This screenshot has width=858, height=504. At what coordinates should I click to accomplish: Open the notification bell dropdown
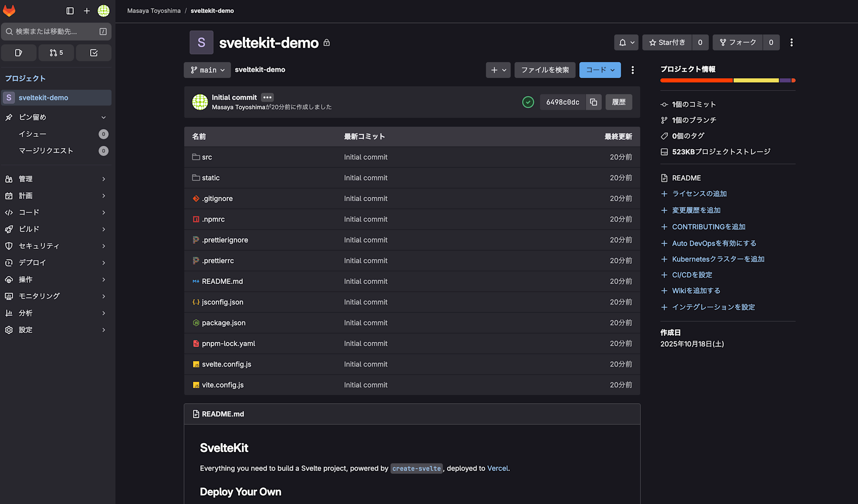click(x=626, y=42)
